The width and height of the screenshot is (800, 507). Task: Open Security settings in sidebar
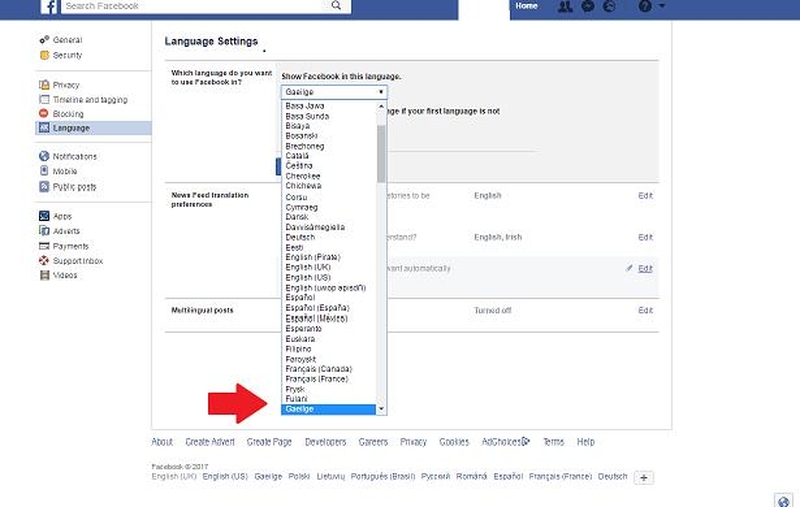67,55
